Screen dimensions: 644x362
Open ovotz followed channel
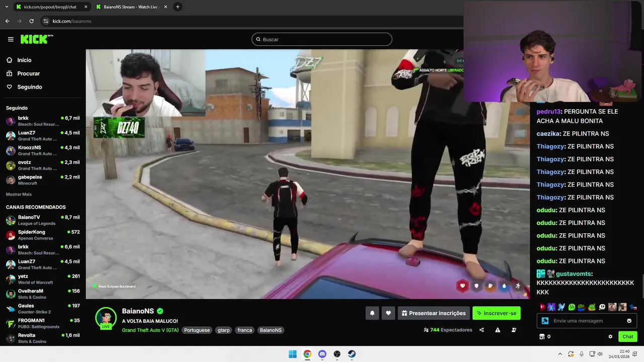click(43, 165)
